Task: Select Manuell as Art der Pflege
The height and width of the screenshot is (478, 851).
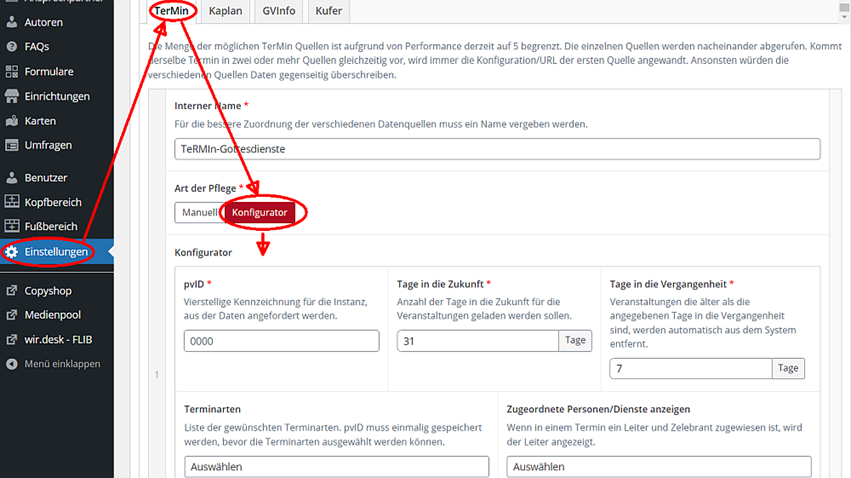Action: click(x=198, y=212)
